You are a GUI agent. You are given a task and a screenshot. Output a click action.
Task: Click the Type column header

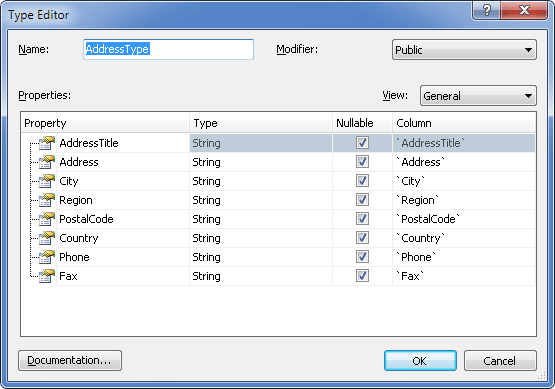261,123
